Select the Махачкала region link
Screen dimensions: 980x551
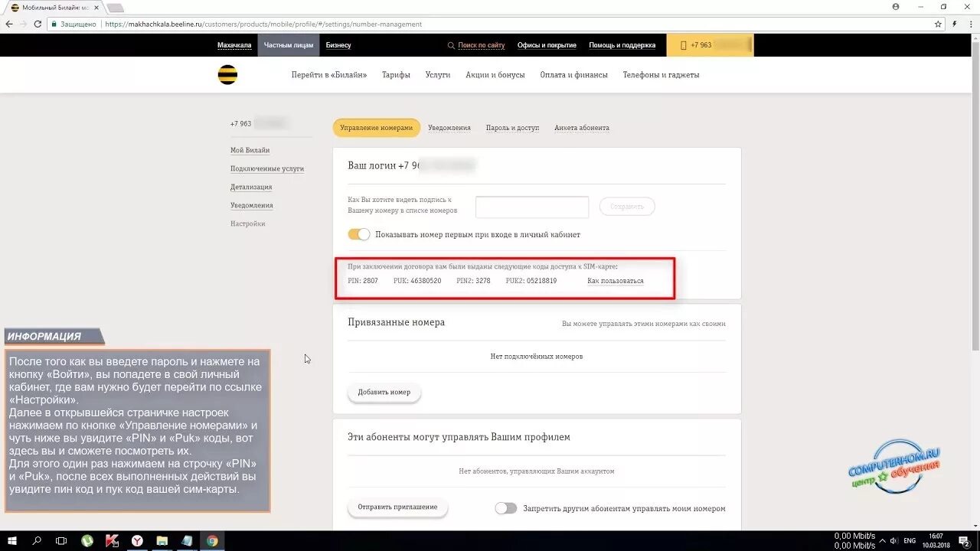234,45
